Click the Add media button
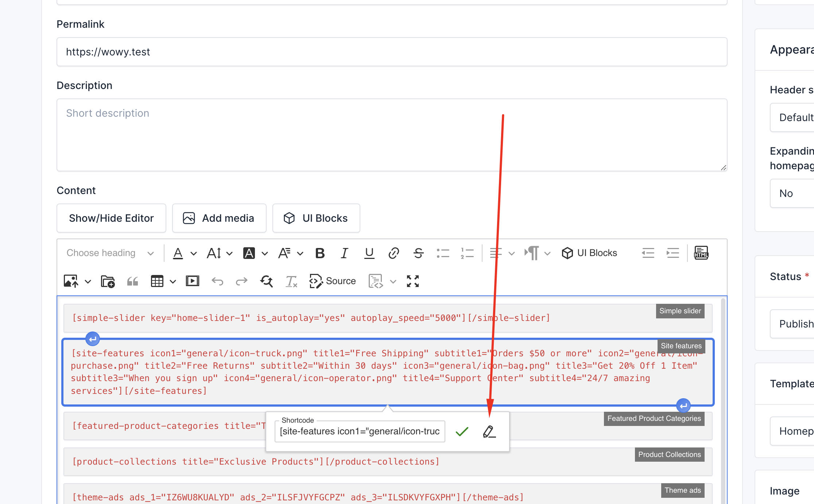The image size is (814, 504). (x=219, y=218)
